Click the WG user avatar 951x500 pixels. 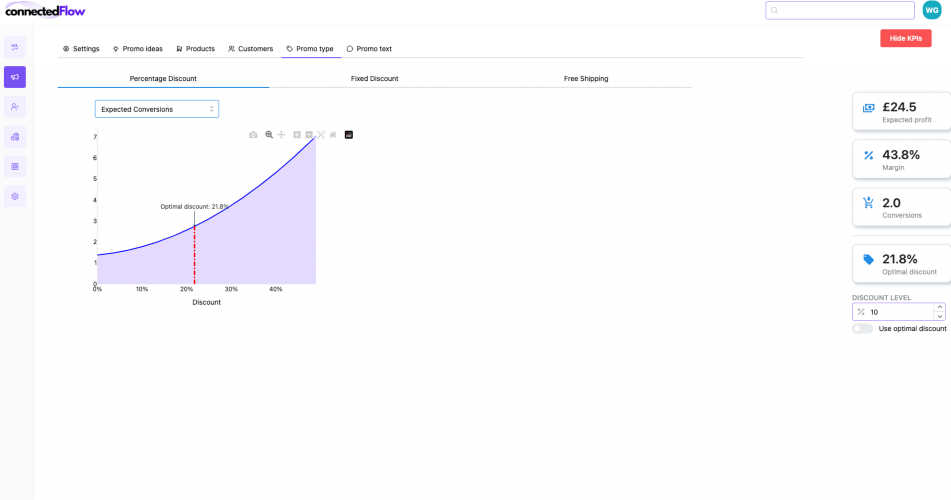(x=932, y=10)
